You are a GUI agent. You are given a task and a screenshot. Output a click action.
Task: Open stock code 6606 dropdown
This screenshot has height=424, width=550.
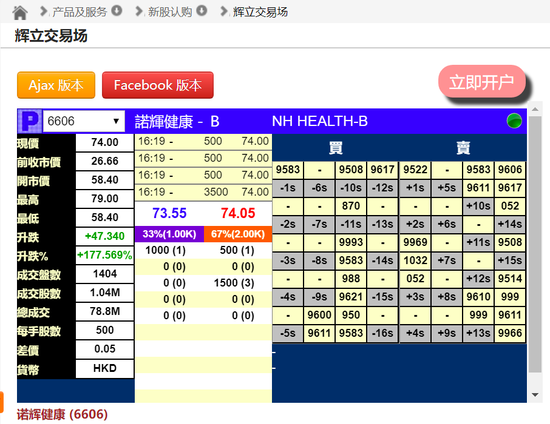point(84,121)
